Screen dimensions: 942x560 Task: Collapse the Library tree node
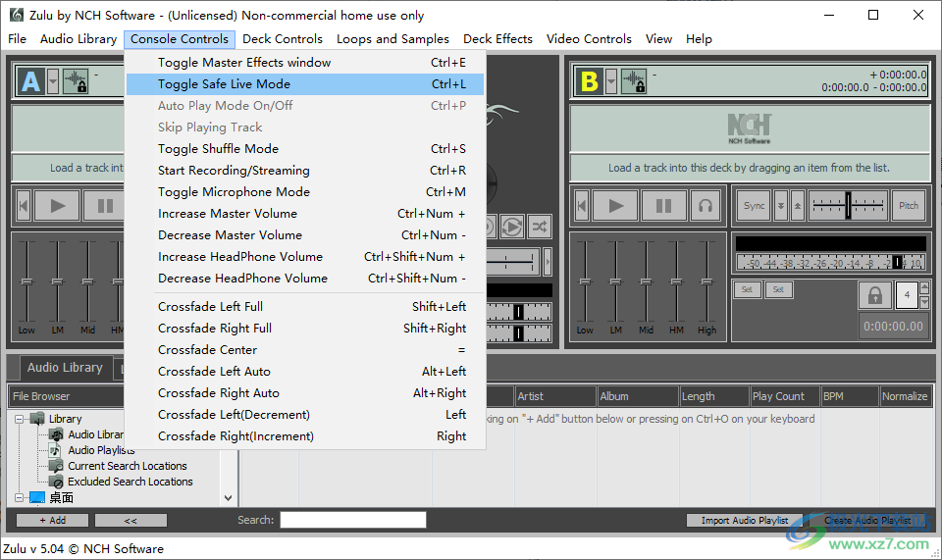point(21,419)
